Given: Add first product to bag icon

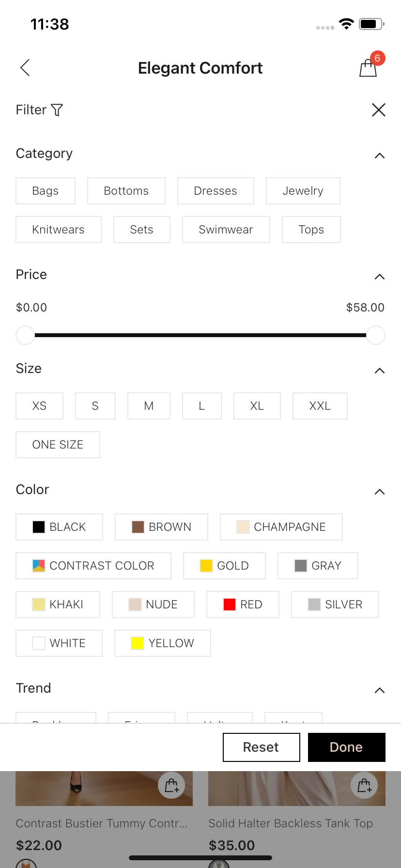Looking at the screenshot, I should point(171,785).
